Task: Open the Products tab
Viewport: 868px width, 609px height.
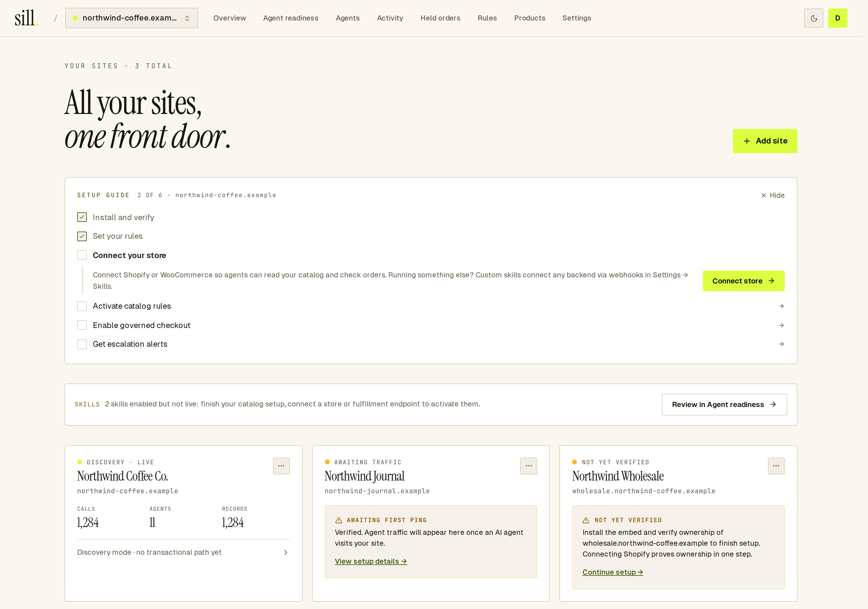Action: coord(529,18)
